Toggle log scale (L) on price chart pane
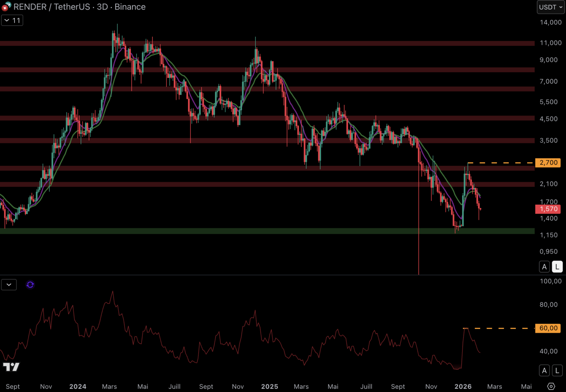The height and width of the screenshot is (392, 566). pyautogui.click(x=557, y=267)
